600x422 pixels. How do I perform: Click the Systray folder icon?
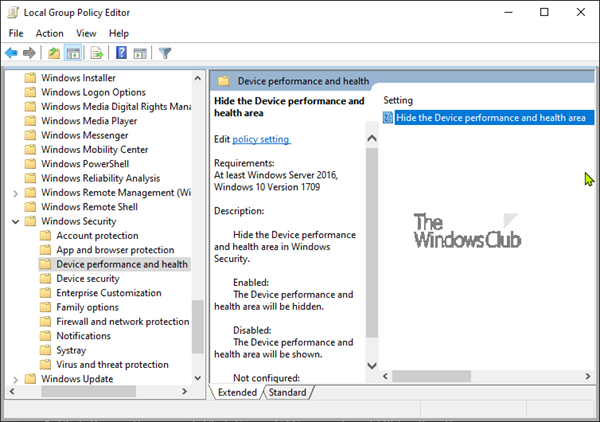(x=46, y=350)
